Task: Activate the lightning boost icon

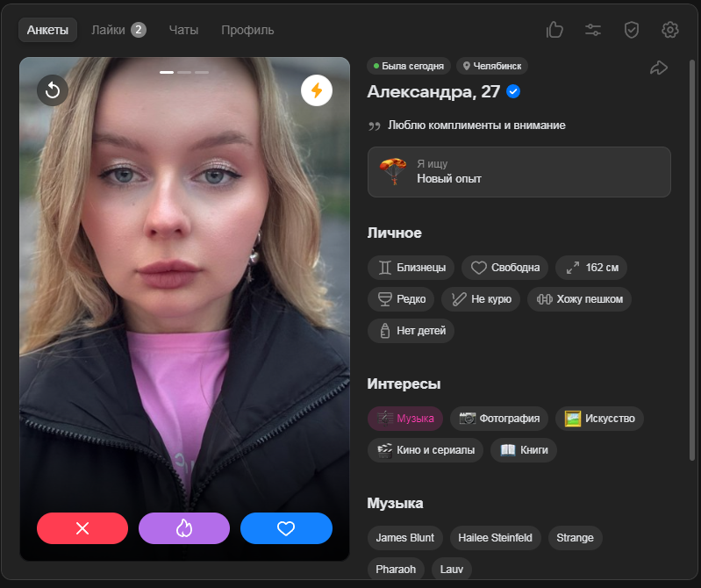Action: [x=317, y=90]
